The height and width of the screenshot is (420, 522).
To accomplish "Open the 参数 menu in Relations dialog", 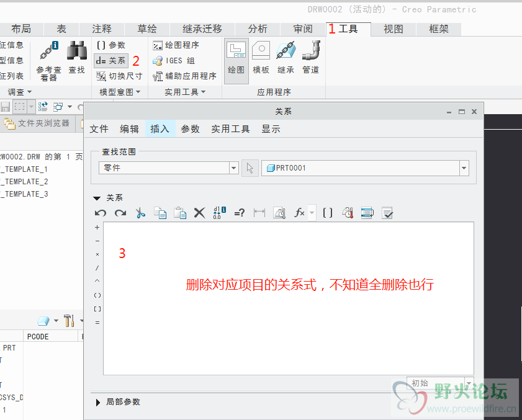I will [x=190, y=129].
